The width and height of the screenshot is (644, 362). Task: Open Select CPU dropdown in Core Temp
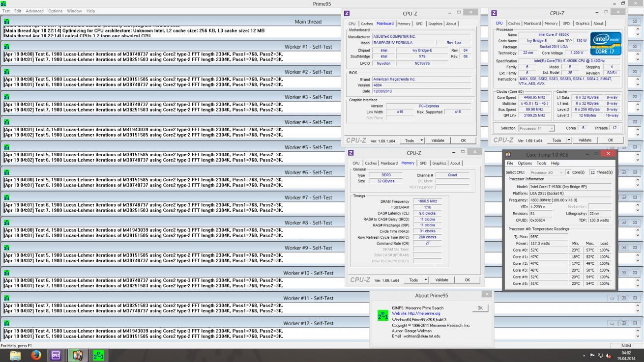click(547, 172)
